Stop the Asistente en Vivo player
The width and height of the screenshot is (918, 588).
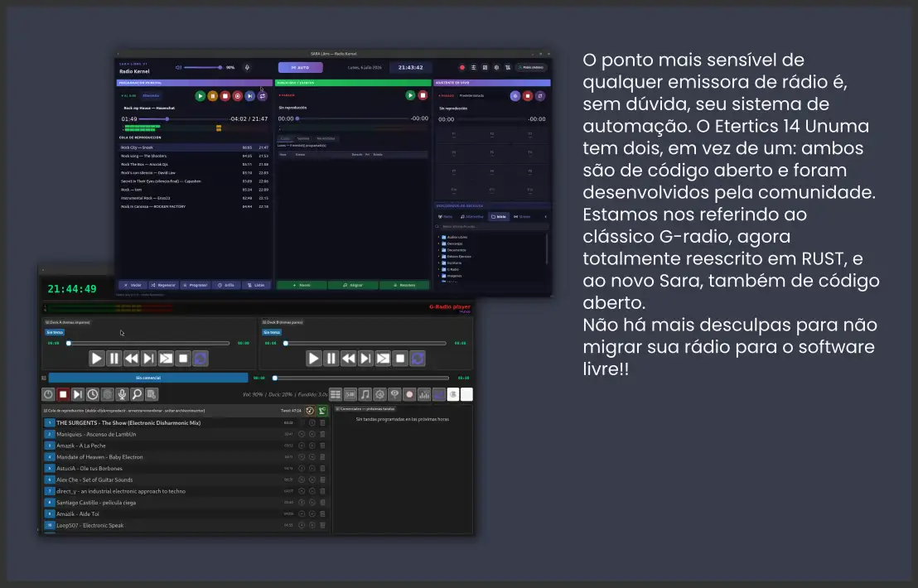click(528, 95)
